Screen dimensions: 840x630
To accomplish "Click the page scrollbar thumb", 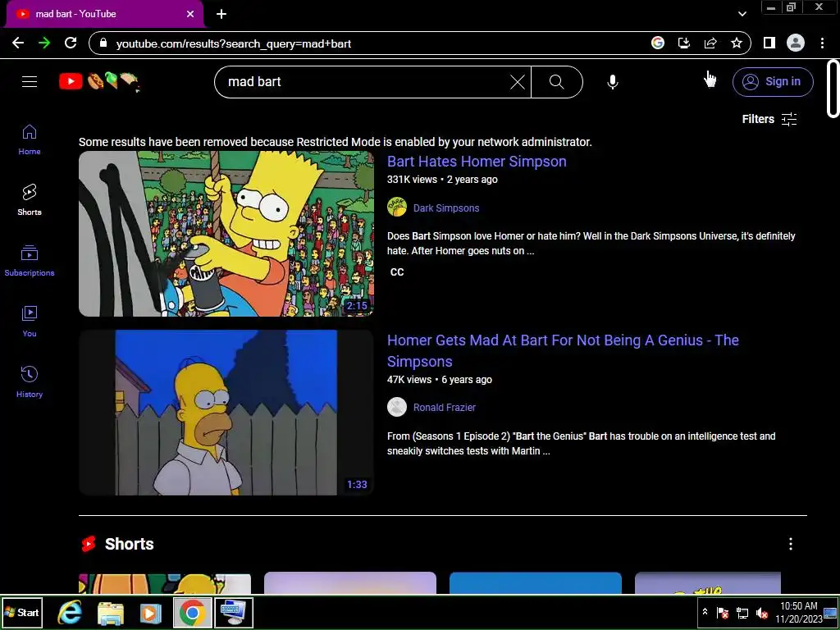I will coord(833,89).
